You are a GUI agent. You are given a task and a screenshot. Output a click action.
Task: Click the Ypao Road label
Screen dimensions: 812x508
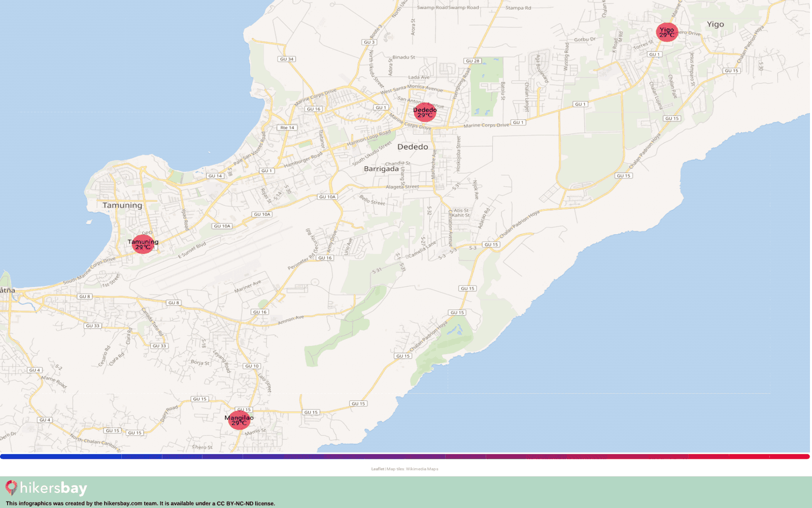(185, 219)
